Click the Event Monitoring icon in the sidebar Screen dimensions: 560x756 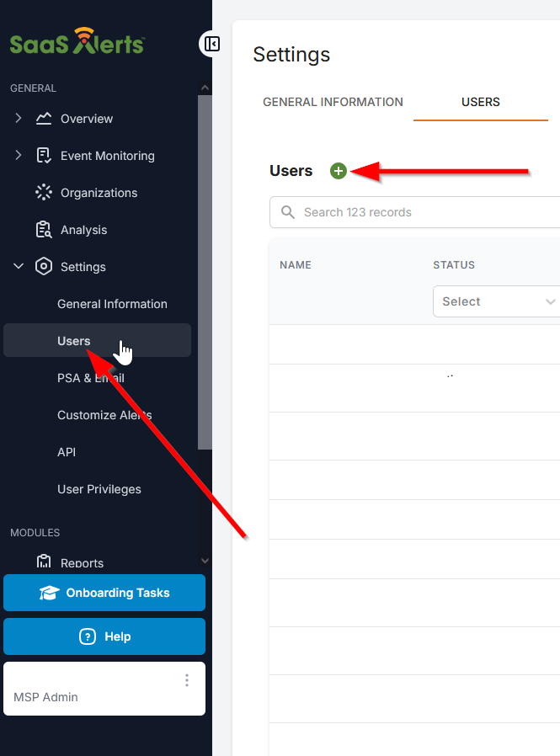[x=44, y=156]
